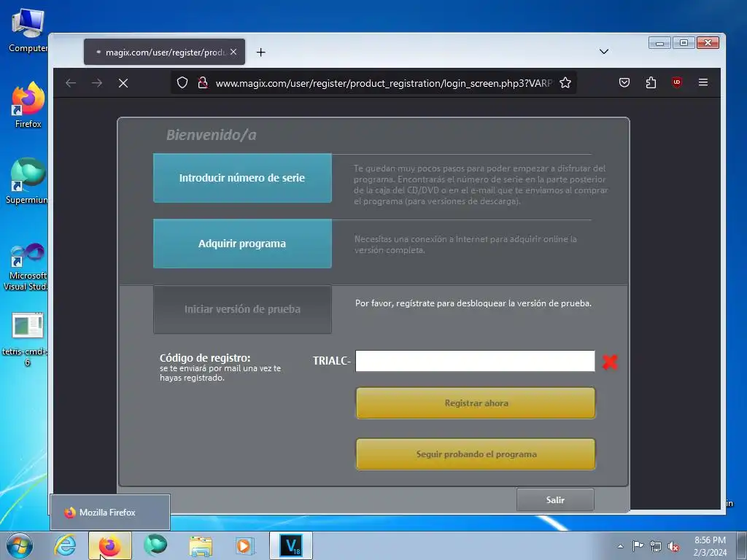Screen dimensions: 747x560
Task: Click the address bar URL
Action: coord(384,83)
